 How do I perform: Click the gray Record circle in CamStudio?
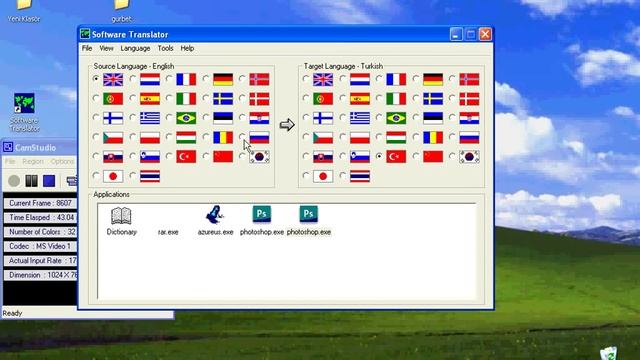[14, 181]
